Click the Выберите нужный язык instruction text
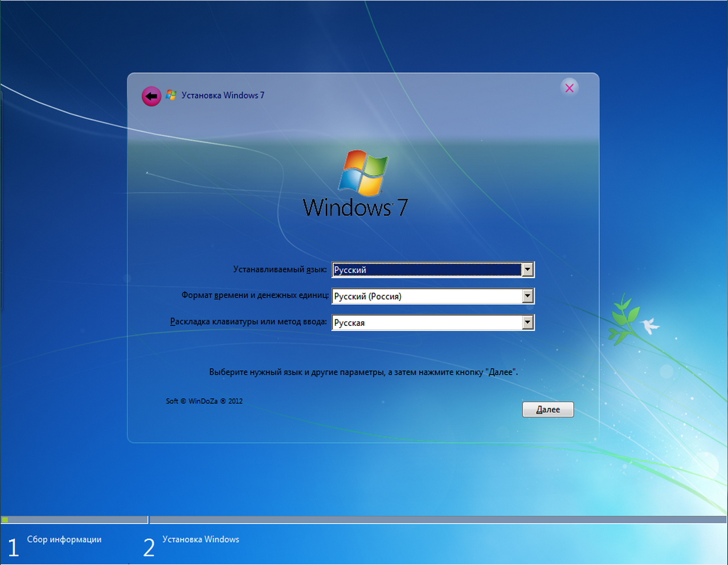728x565 pixels. (x=364, y=372)
